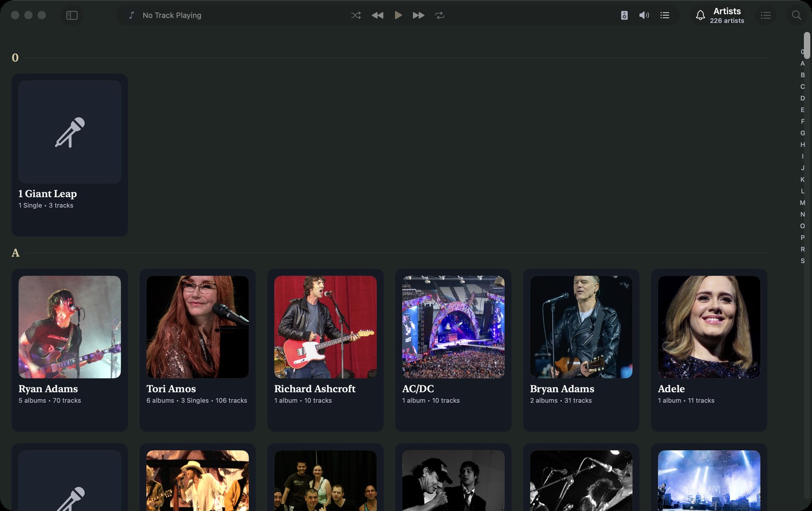Image resolution: width=812 pixels, height=511 pixels.
Task: Open notifications bell icon
Action: click(x=700, y=15)
